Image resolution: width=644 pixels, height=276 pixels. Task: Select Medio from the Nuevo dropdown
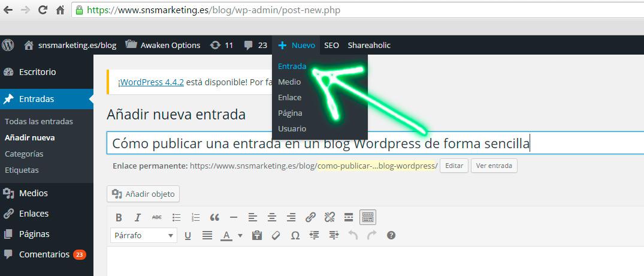point(289,82)
